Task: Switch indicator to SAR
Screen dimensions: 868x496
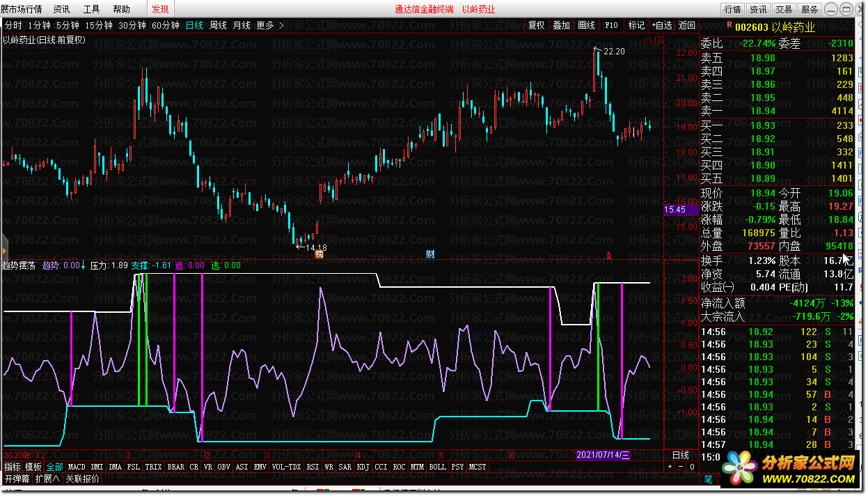Action: coord(346,467)
